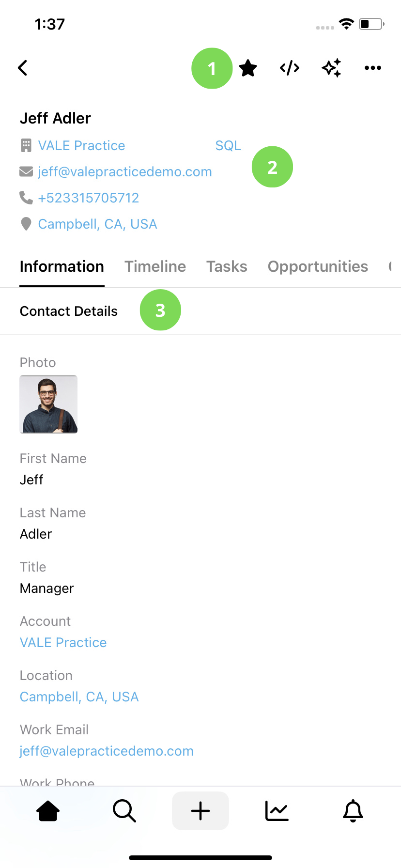Open notifications bell icon
The image size is (401, 868).
(353, 811)
